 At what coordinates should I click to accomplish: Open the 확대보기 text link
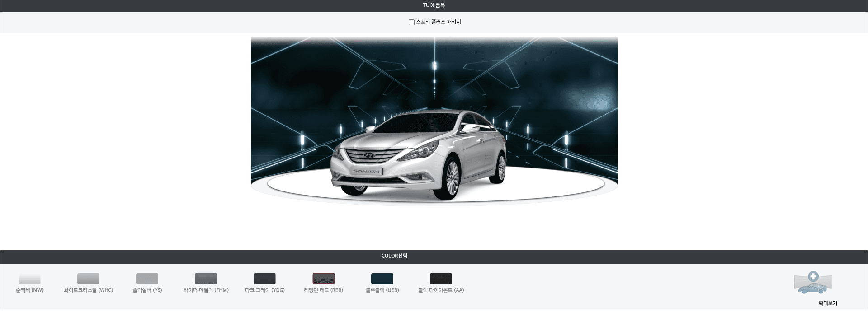coord(827,303)
